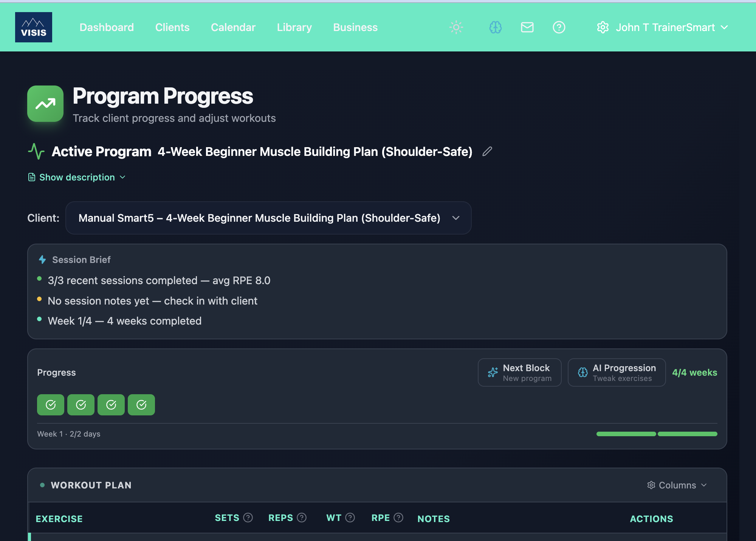Open help using the question mark icon

tap(559, 27)
